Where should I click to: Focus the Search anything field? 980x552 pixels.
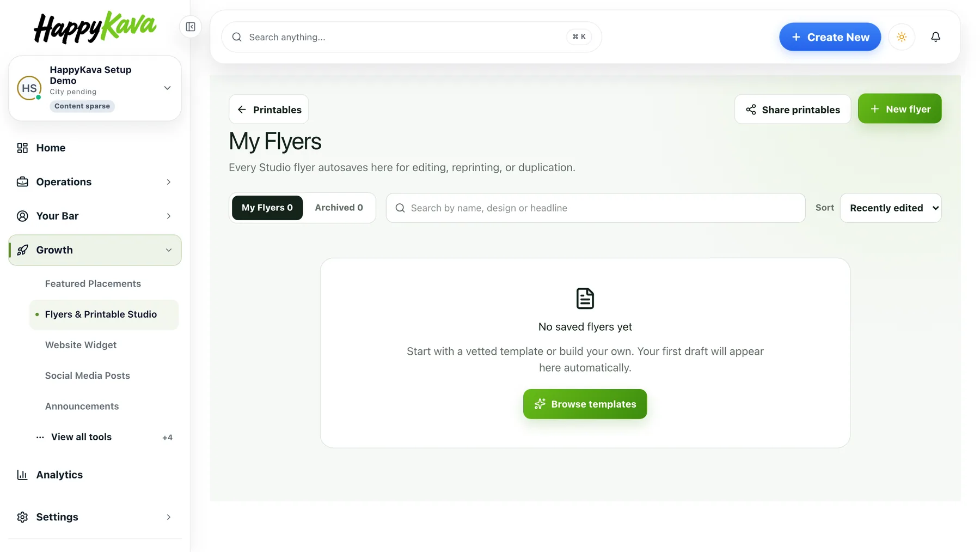pyautogui.click(x=412, y=37)
